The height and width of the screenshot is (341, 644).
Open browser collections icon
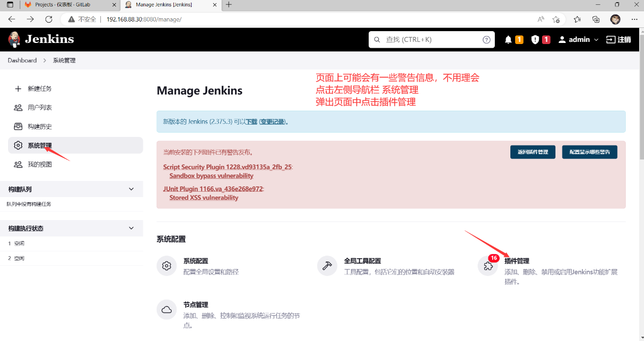pyautogui.click(x=596, y=19)
